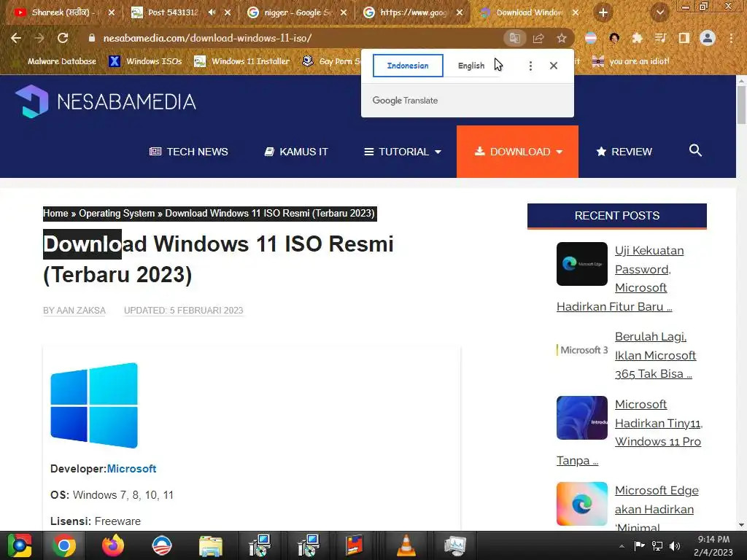Screen dimensions: 747x560
Task: Mute the Post 5431312 tab speaker icon
Action: (x=212, y=12)
